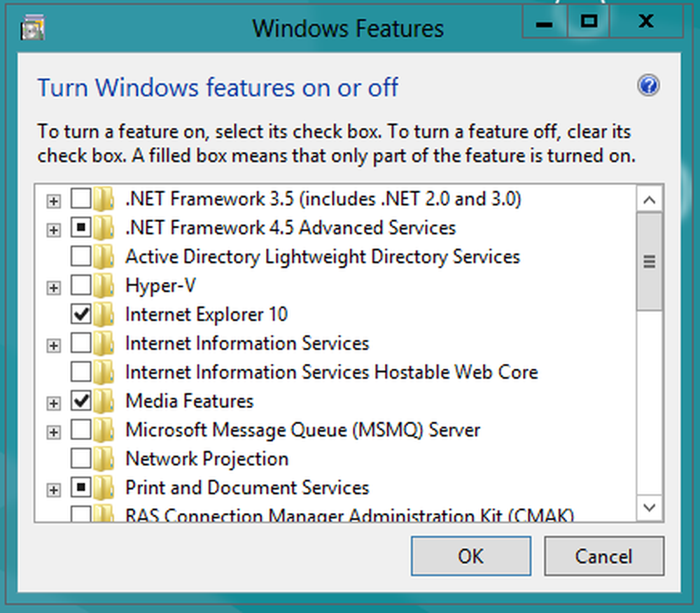Expand the Hyper-V tree node

53,287
